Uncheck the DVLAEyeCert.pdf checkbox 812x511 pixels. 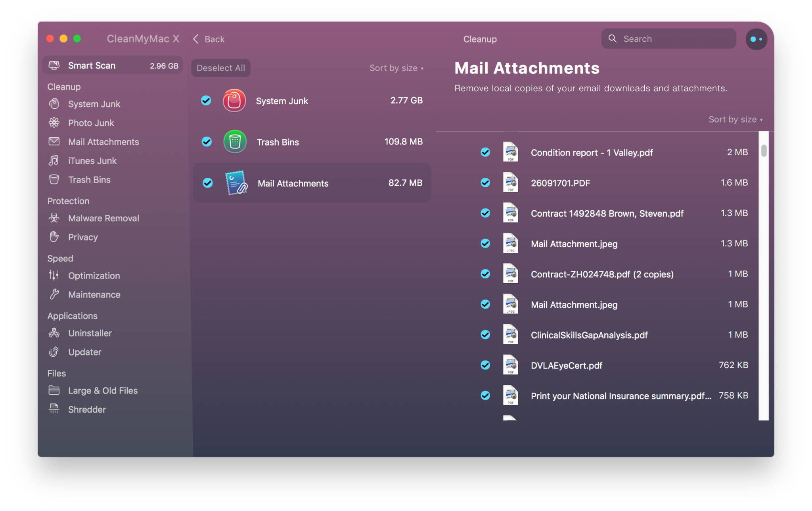coord(485,365)
